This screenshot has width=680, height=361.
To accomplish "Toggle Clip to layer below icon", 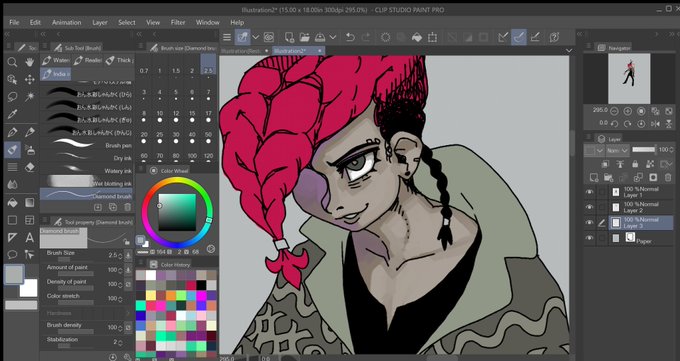I will point(605,164).
